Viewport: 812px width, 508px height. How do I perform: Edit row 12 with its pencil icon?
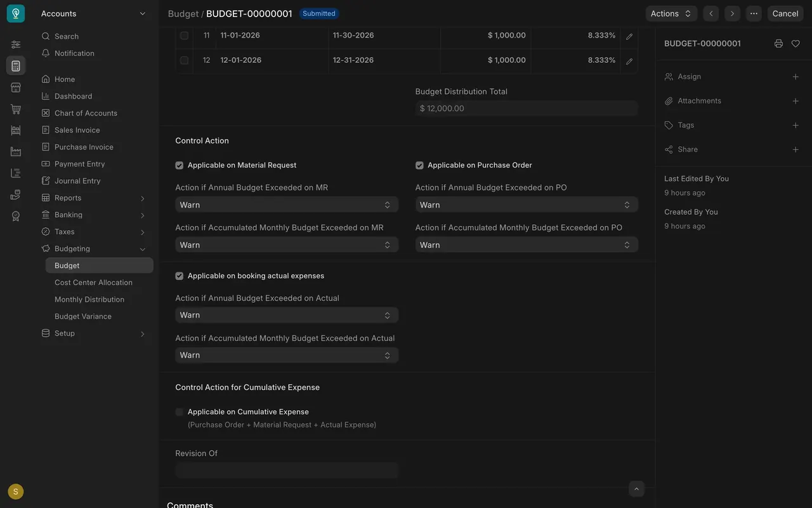629,61
